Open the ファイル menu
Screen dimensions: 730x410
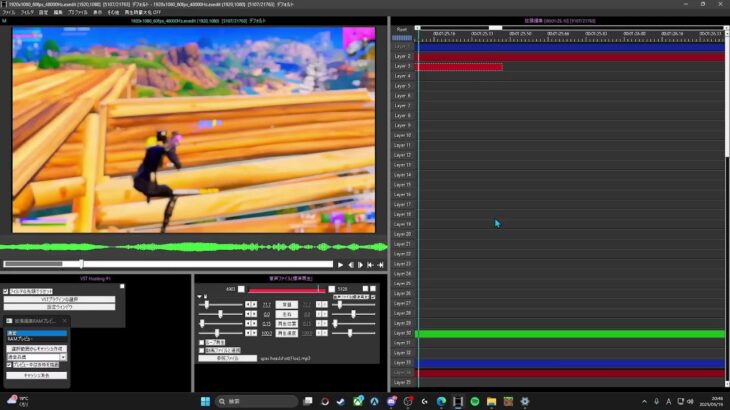(x=8, y=12)
